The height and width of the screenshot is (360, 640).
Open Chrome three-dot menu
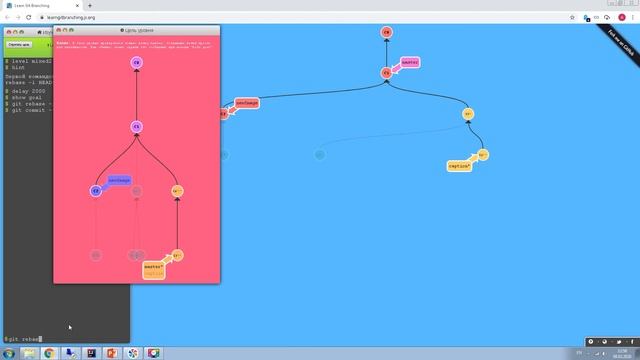coord(633,18)
